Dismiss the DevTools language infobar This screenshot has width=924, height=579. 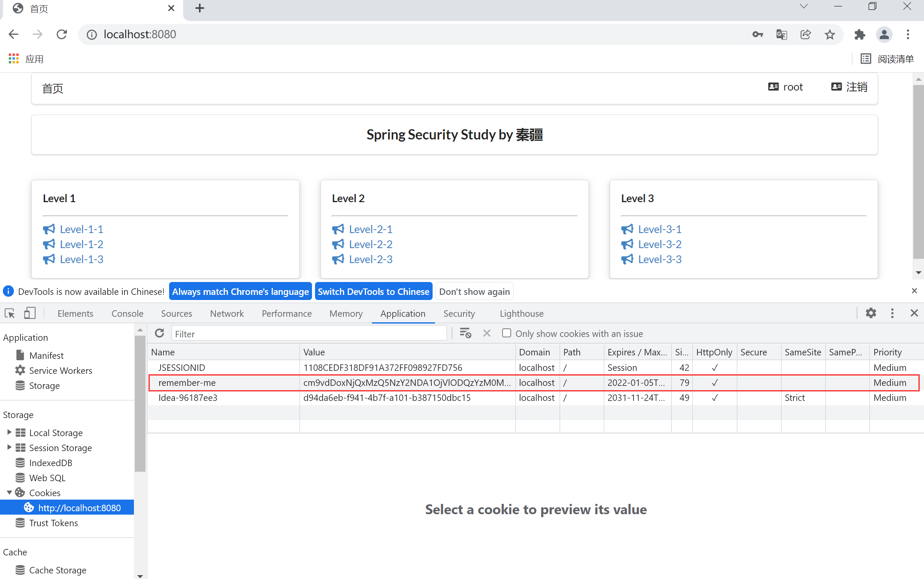(x=914, y=291)
